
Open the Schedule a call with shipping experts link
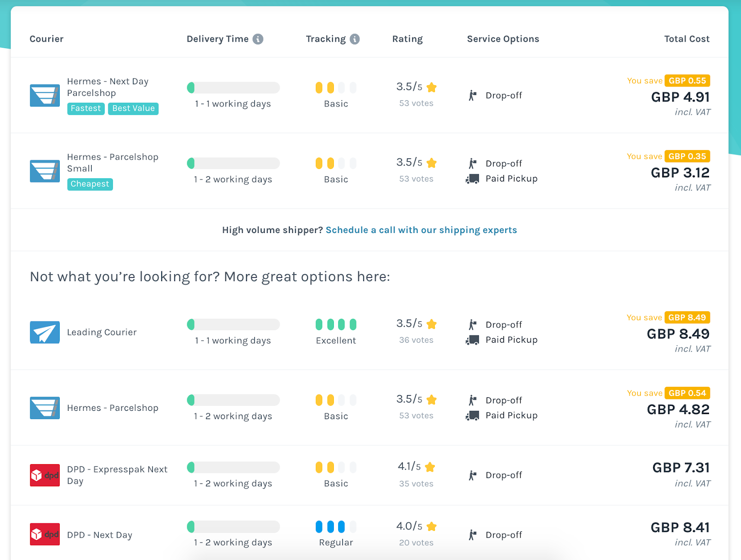[421, 230]
